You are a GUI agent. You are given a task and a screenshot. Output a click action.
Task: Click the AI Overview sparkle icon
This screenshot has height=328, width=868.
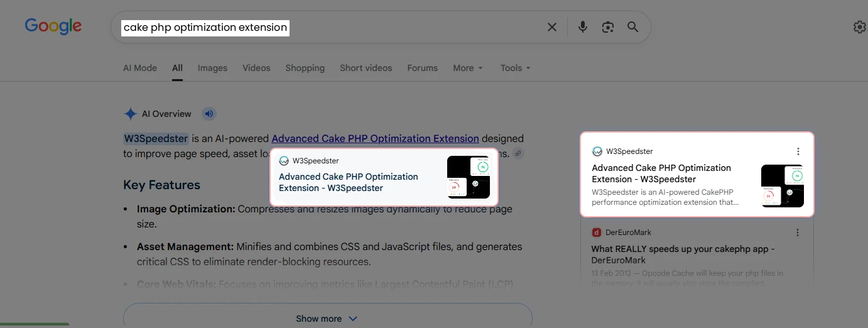[130, 114]
